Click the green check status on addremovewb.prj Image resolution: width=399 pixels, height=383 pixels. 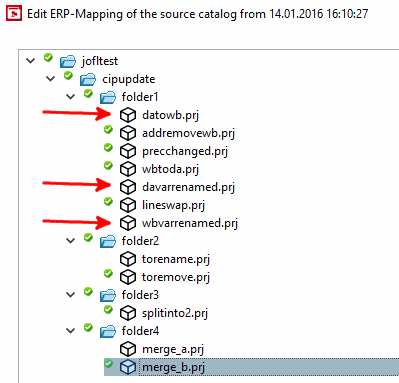coord(108,129)
